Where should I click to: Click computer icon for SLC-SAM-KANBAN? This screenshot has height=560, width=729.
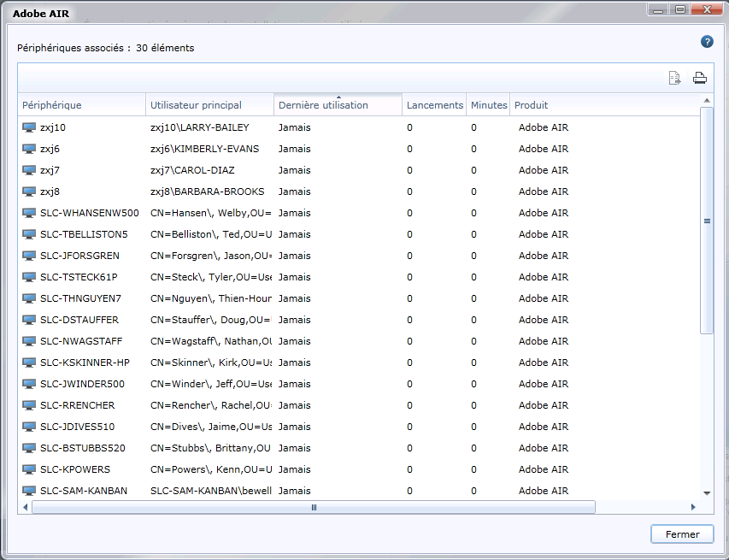pos(29,491)
